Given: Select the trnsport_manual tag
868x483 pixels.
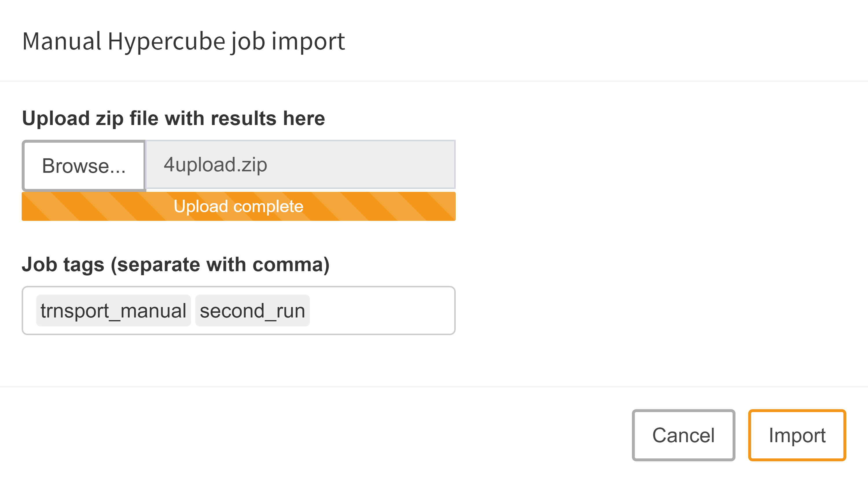Looking at the screenshot, I should click(113, 311).
